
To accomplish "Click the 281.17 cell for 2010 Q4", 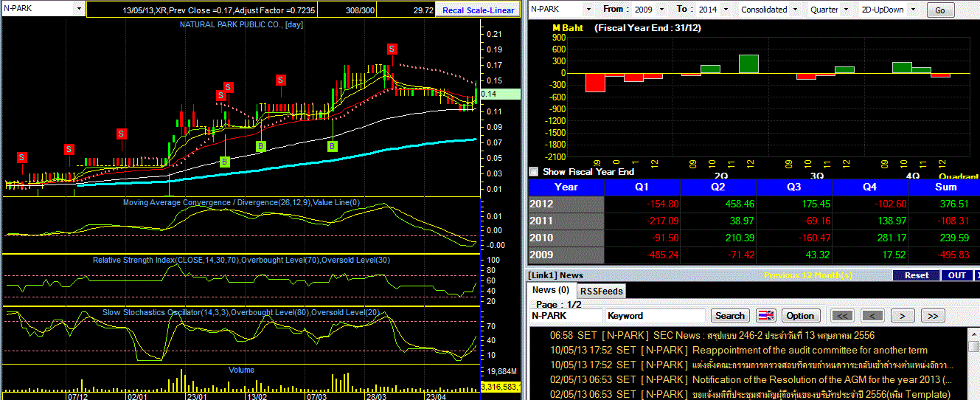I will click(870, 238).
